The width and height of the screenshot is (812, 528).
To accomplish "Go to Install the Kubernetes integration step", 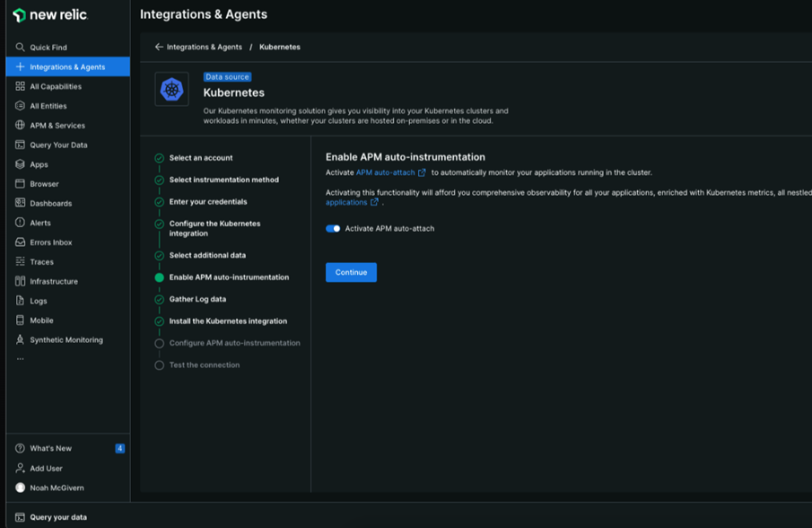I will pos(228,321).
